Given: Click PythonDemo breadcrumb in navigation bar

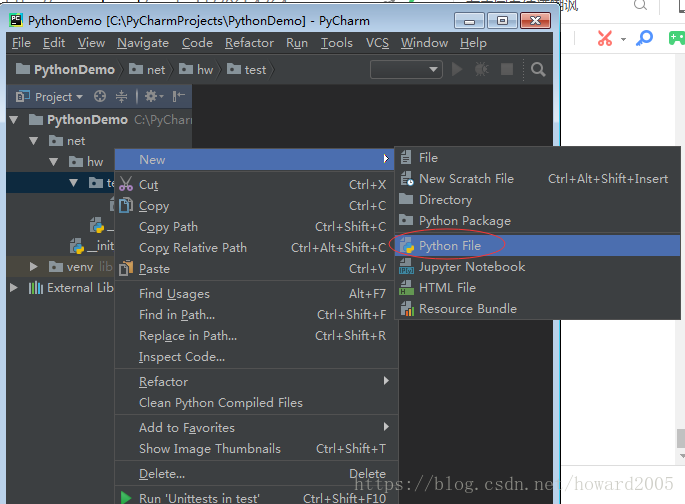Looking at the screenshot, I should tap(66, 69).
